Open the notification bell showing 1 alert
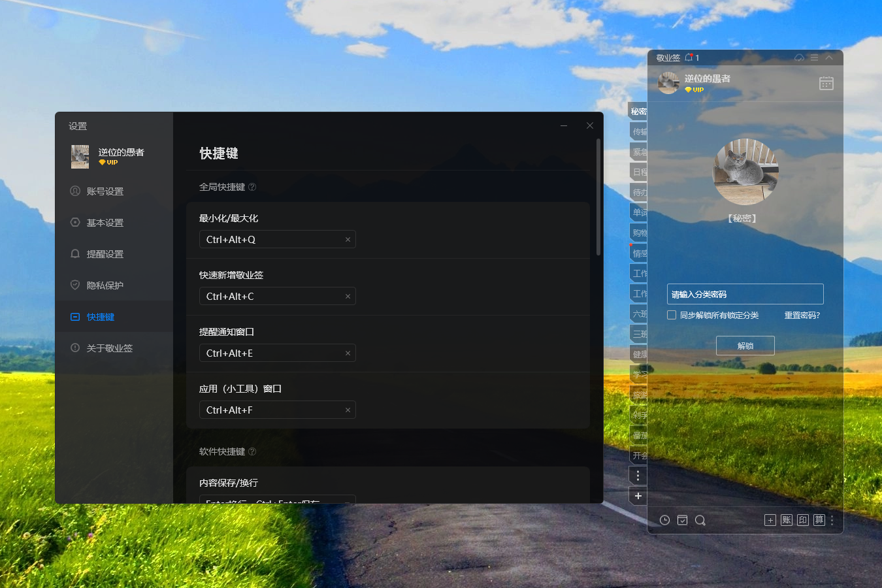882x588 pixels. [x=689, y=57]
